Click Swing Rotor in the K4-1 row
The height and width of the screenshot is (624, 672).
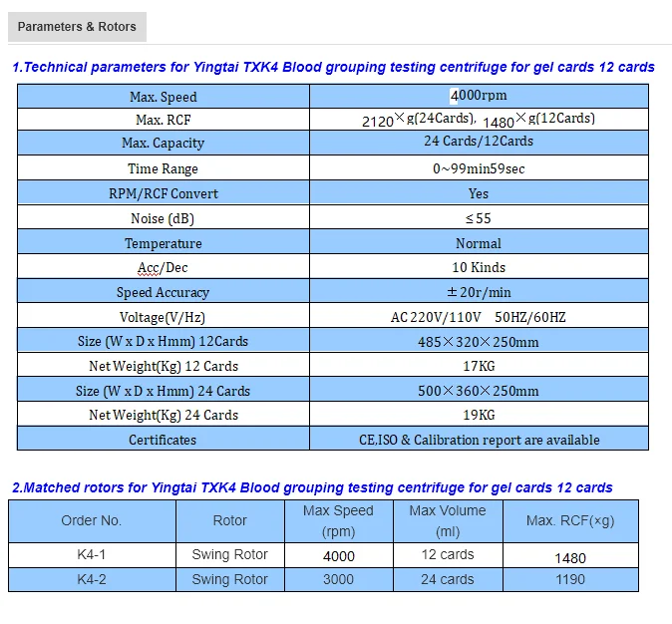tap(229, 554)
